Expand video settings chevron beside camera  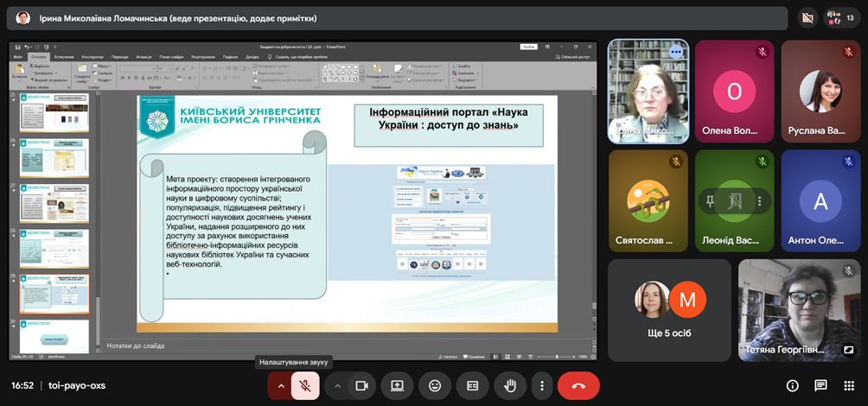[x=338, y=385]
